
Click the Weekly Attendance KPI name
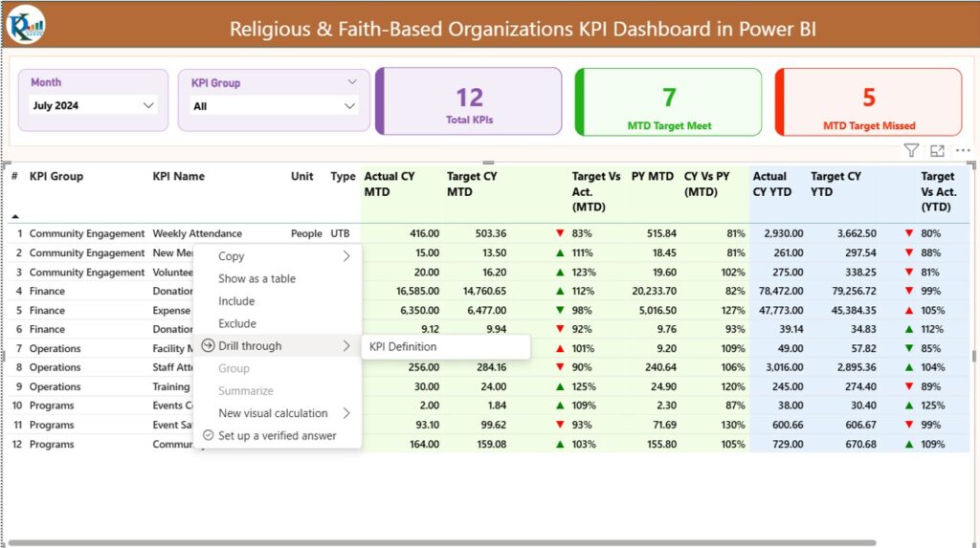197,233
